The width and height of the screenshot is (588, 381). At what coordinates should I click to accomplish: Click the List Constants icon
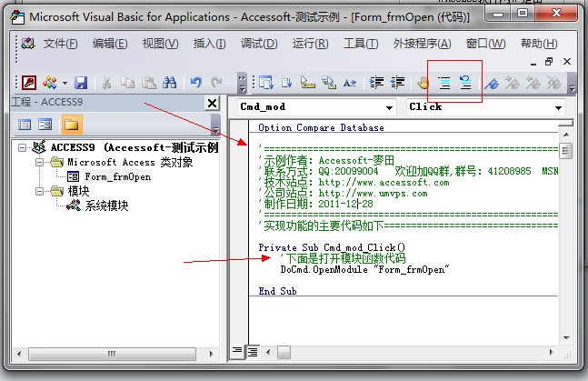[x=287, y=83]
